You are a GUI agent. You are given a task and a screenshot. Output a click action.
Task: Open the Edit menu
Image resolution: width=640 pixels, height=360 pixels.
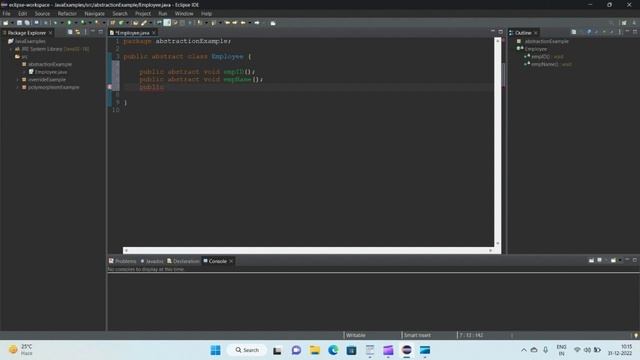[x=22, y=13]
